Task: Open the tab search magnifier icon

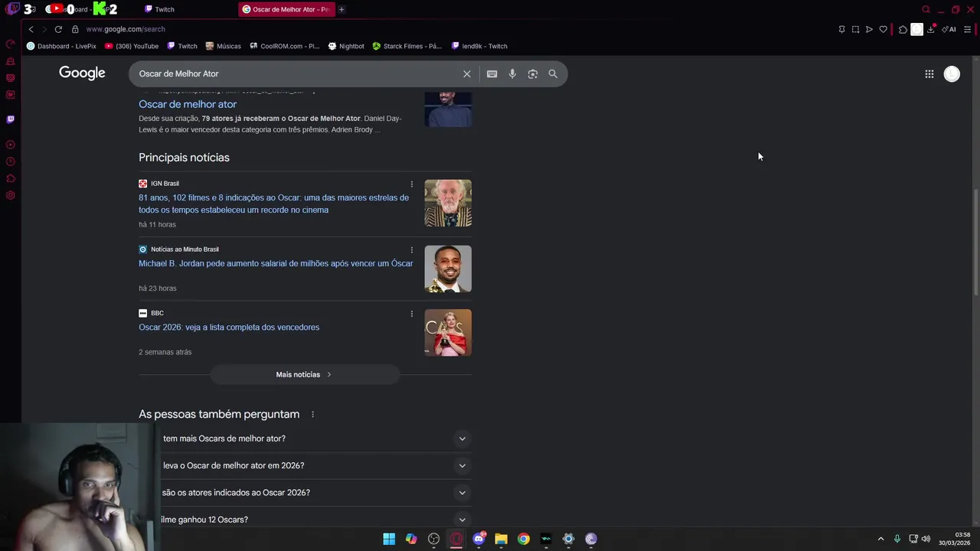Action: tap(926, 9)
